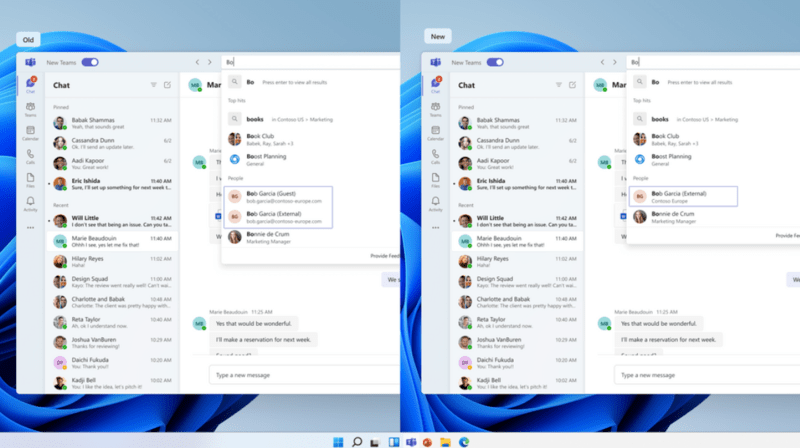Open Charlotte and Babak chat in New window
Image resolution: width=800 pixels, height=448 pixels.
tap(517, 302)
